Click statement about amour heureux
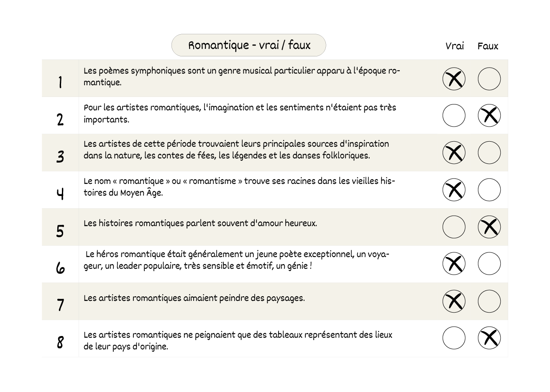 [x=200, y=223]
